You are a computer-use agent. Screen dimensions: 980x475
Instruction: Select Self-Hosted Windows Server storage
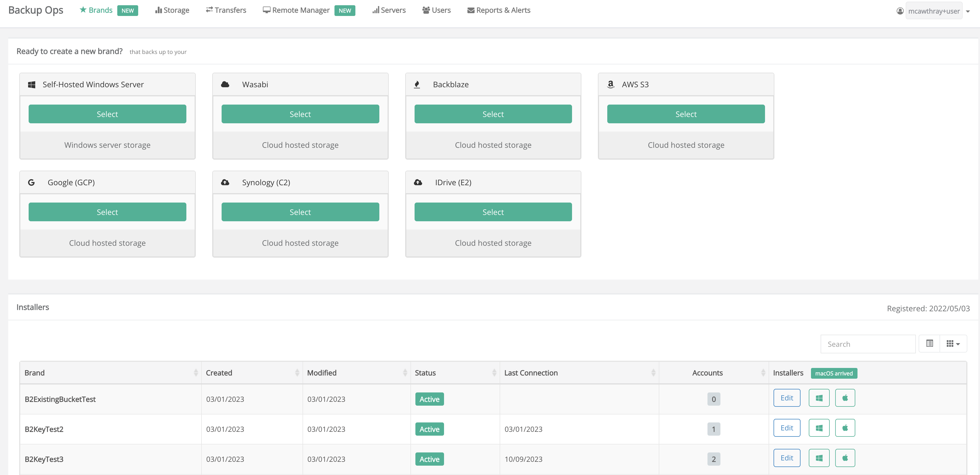107,114
